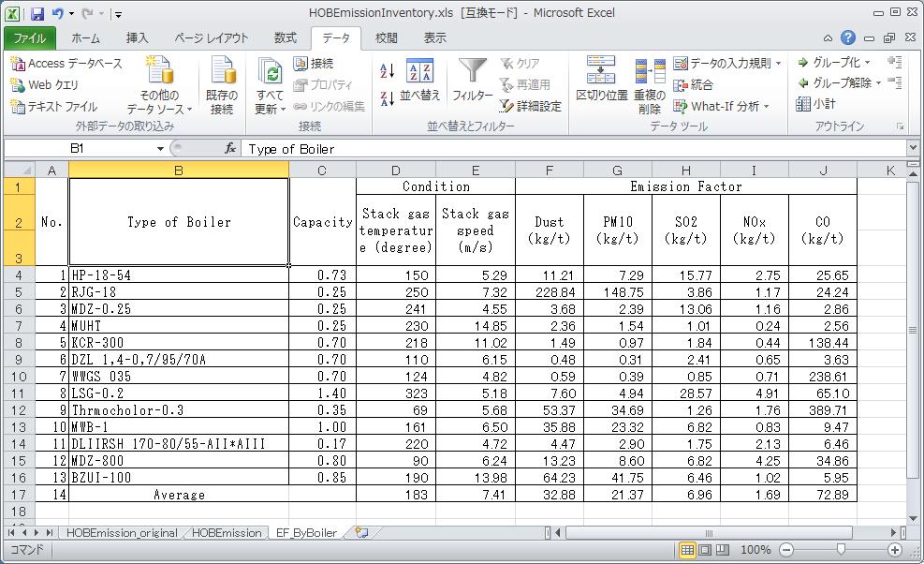Image resolution: width=924 pixels, height=564 pixels.
Task: Click in the formula bar
Action: pos(575,149)
